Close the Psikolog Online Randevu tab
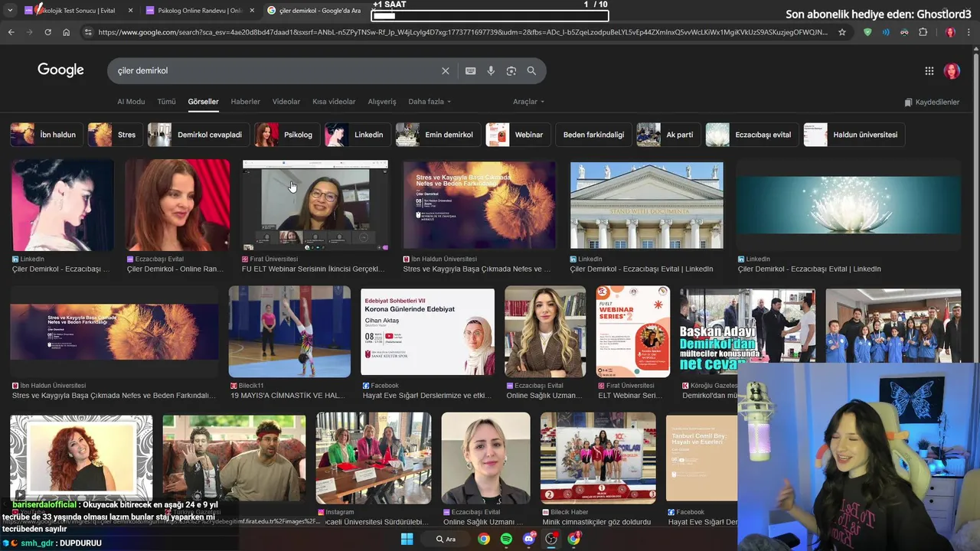The width and height of the screenshot is (980, 551). tap(252, 11)
